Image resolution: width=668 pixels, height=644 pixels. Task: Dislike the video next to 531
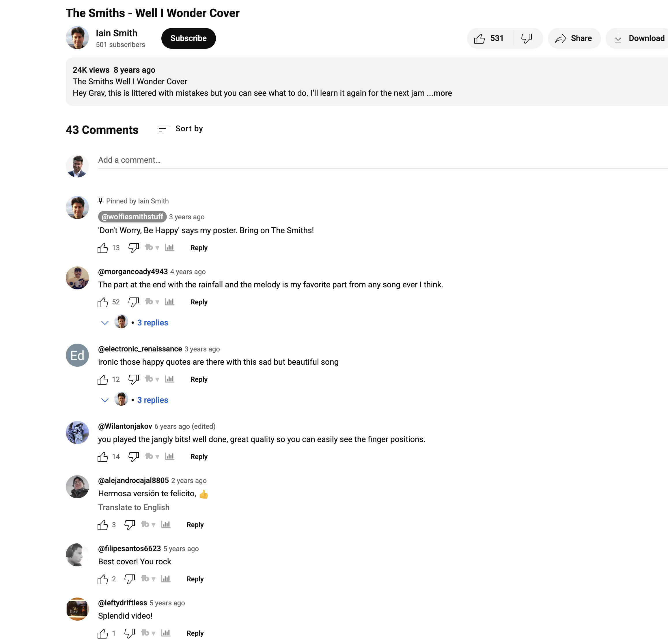click(527, 38)
